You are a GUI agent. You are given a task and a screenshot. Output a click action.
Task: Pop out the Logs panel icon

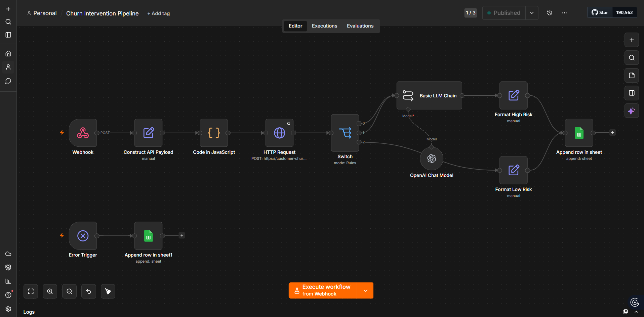(625, 312)
